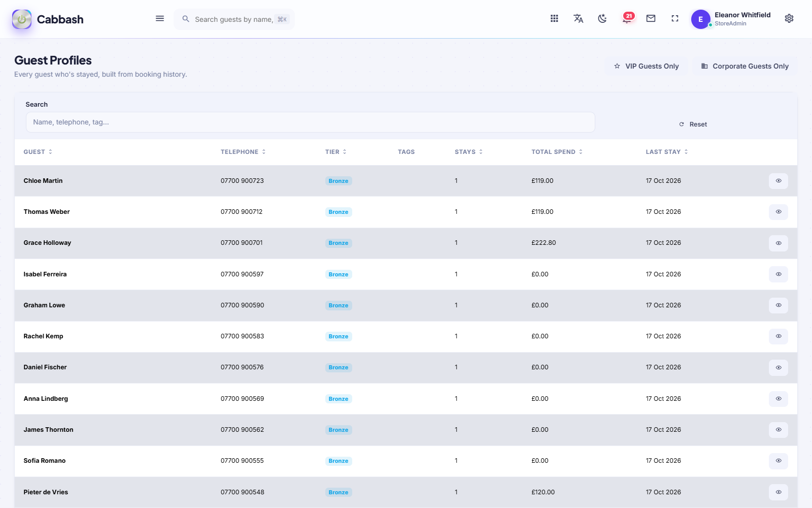View Thomas Weber's profile via eye icon
812x508 pixels.
tap(778, 212)
